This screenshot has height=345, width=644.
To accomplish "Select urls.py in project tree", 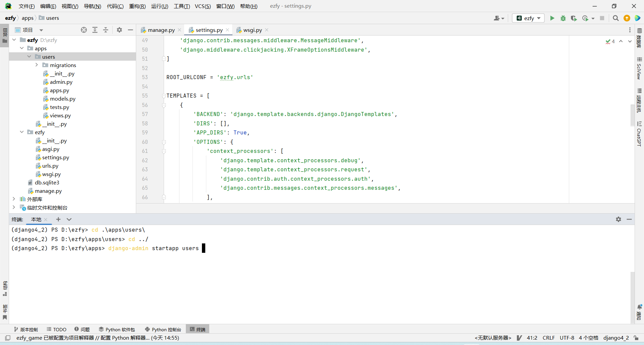I will click(50, 166).
